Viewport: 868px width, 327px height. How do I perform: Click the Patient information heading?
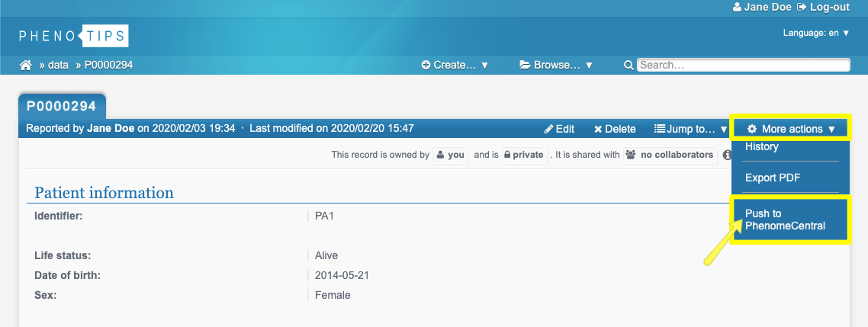pyautogui.click(x=104, y=193)
